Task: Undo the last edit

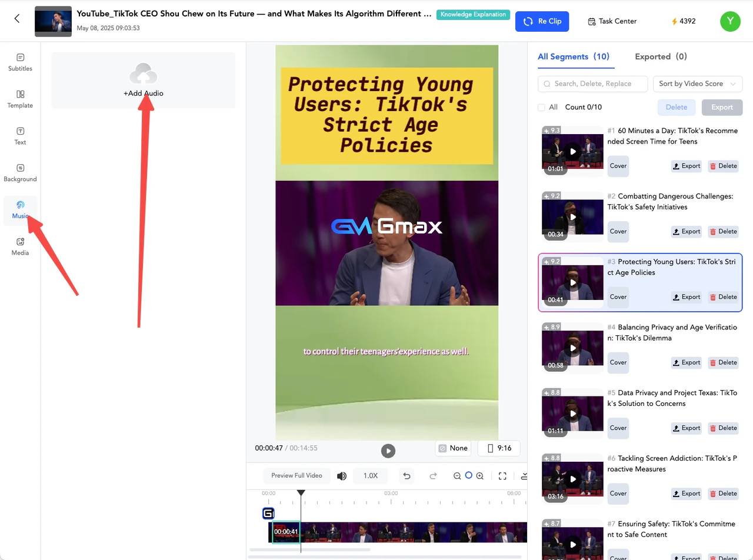Action: pyautogui.click(x=407, y=476)
